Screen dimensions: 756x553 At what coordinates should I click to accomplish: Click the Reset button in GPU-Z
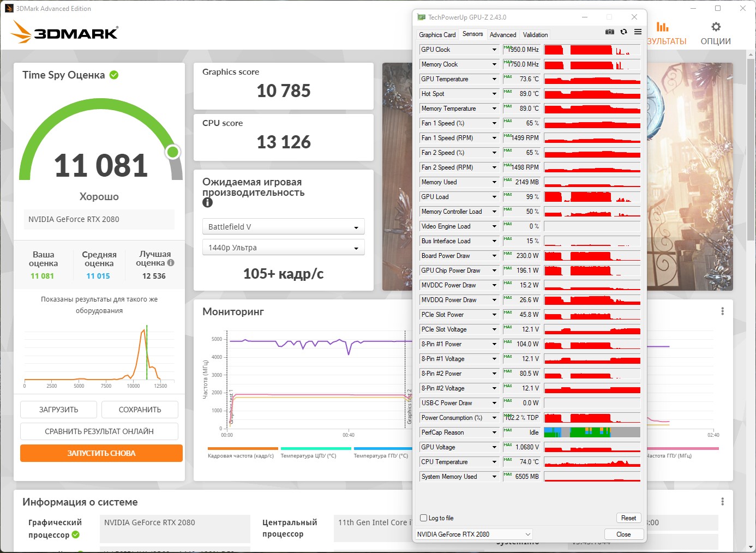tap(628, 518)
